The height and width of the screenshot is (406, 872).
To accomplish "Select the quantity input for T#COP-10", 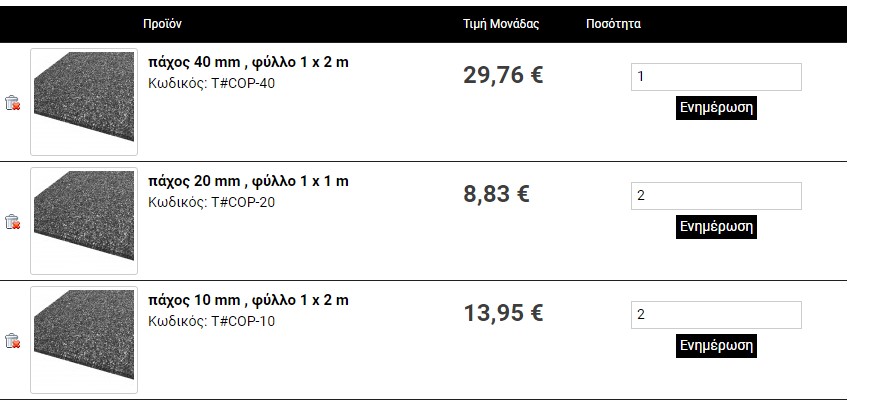I will pyautogui.click(x=715, y=315).
